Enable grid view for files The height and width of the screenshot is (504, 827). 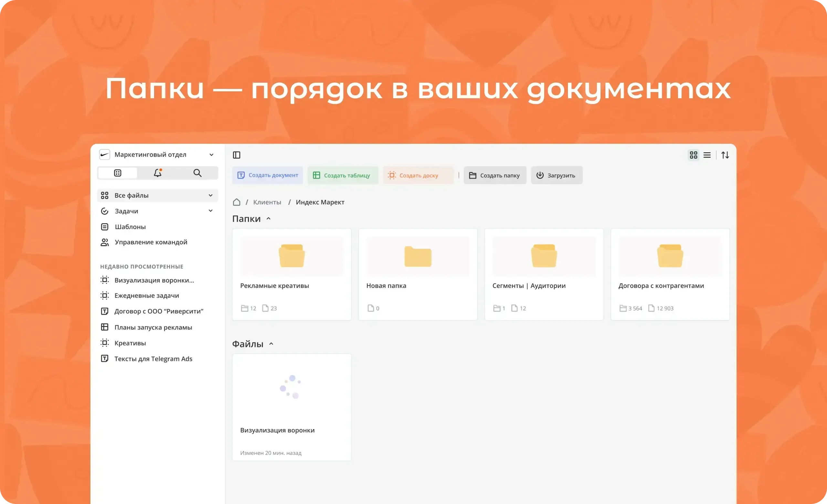click(693, 155)
